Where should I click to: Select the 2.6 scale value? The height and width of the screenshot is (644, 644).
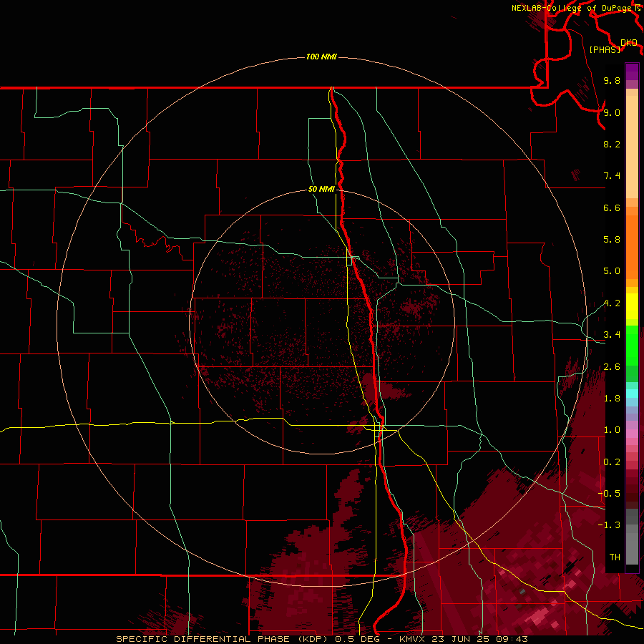612,367
